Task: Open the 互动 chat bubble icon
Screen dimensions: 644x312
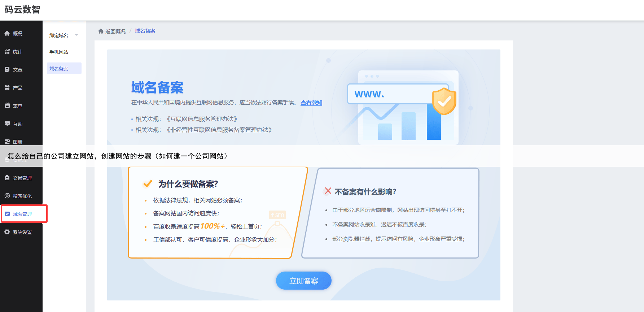Action: click(7, 123)
